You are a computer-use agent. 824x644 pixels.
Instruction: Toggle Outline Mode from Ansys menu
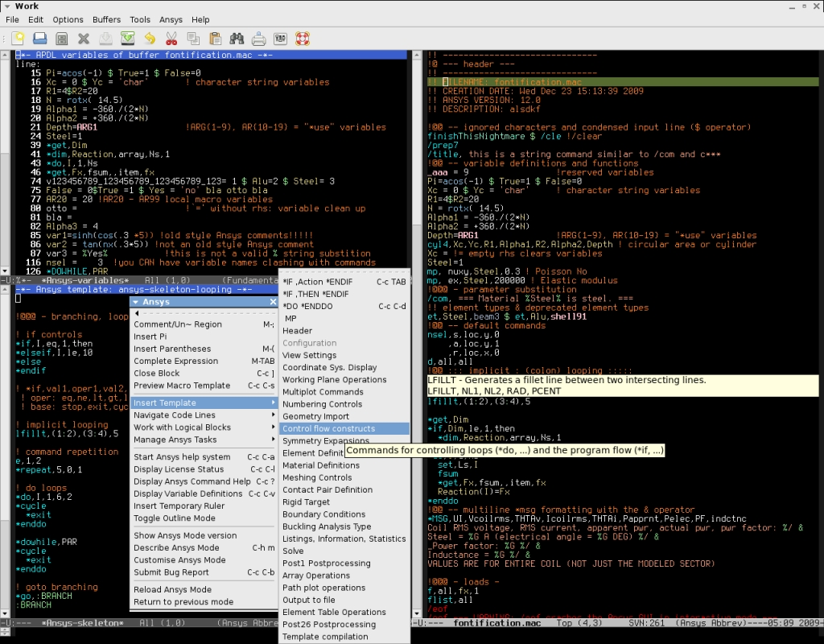point(204,518)
